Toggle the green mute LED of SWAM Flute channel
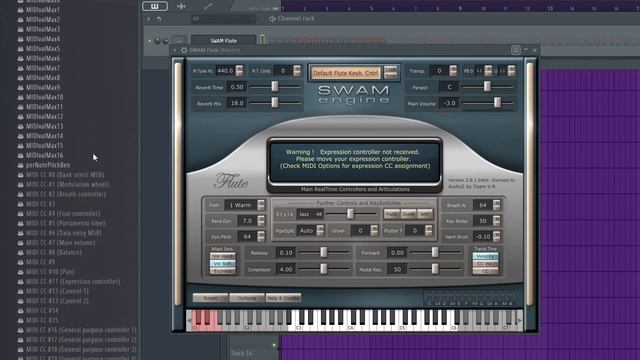Image resolution: width=640 pixels, height=360 pixels. pos(150,41)
